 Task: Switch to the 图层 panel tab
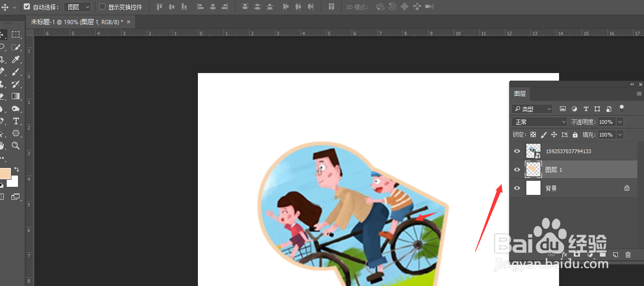tap(520, 93)
